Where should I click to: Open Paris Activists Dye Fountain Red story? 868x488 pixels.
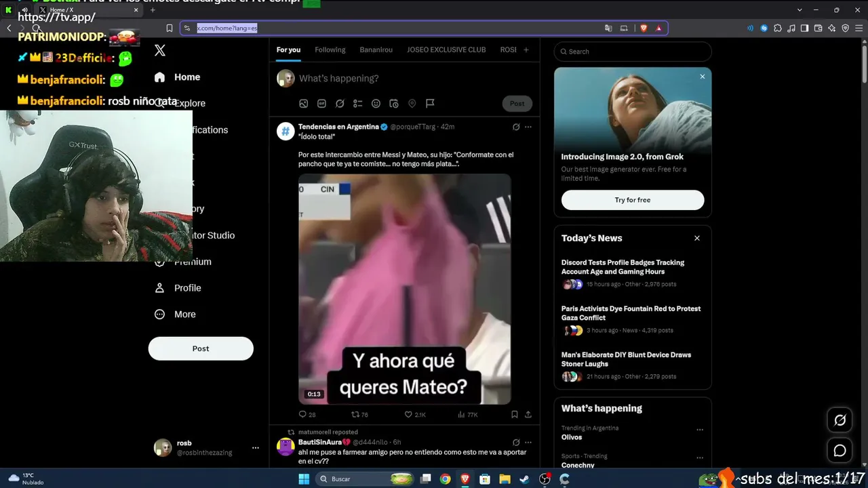pyautogui.click(x=631, y=313)
